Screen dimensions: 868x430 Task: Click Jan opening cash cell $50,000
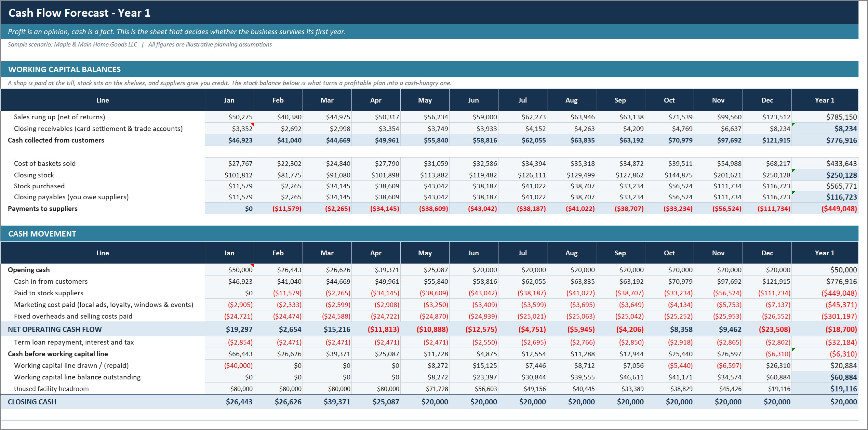coord(229,270)
